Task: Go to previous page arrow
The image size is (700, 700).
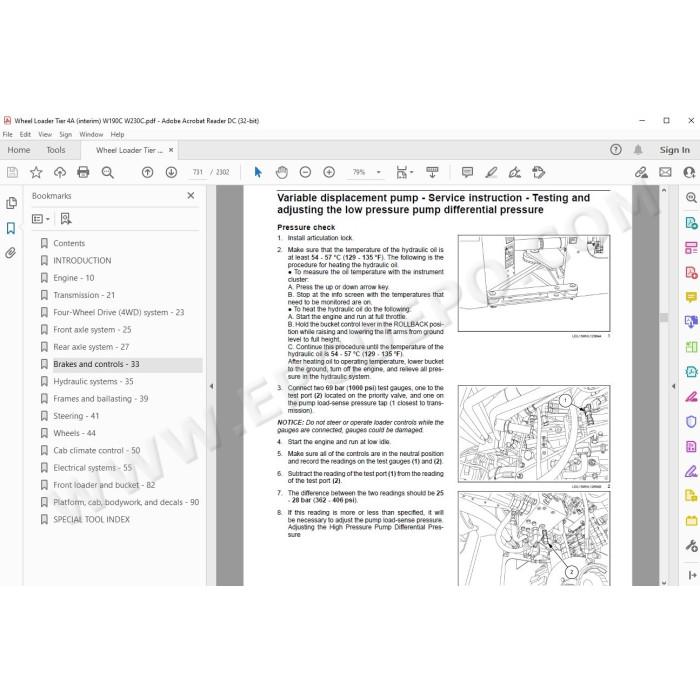Action: point(147,172)
